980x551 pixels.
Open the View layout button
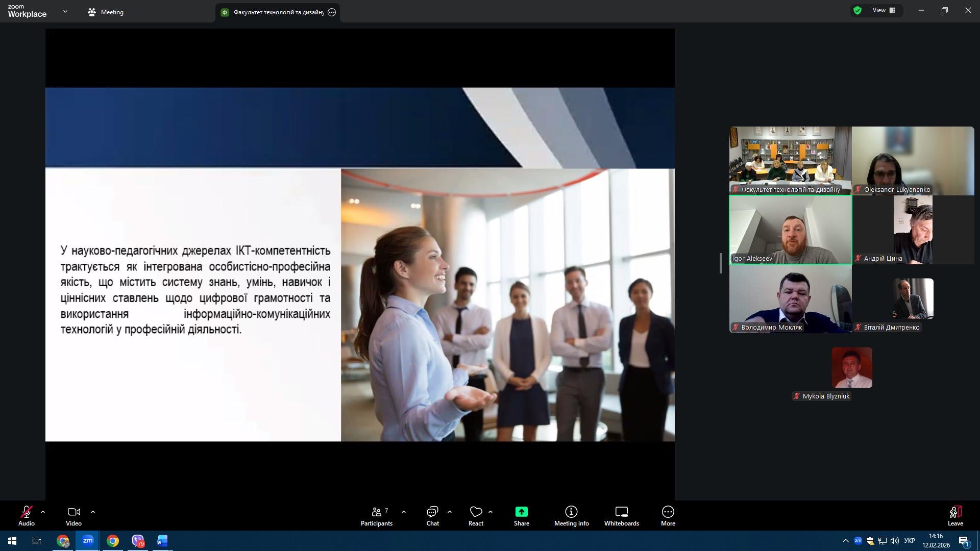(x=884, y=10)
